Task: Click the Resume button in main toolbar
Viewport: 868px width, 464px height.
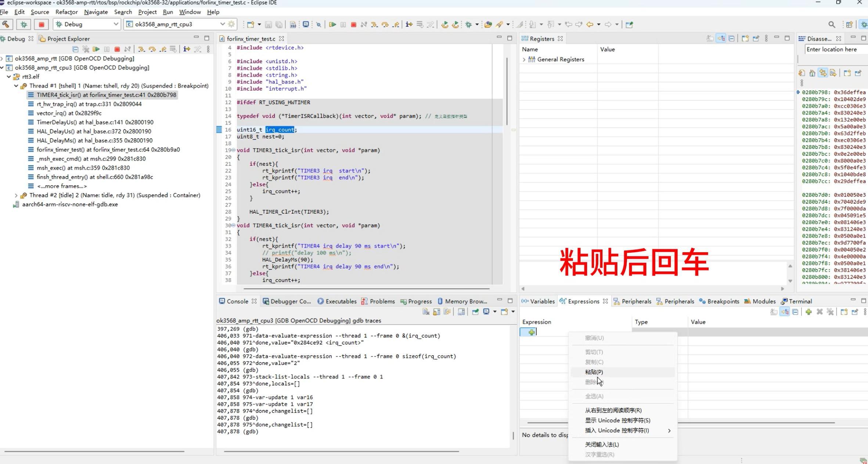Action: [332, 25]
